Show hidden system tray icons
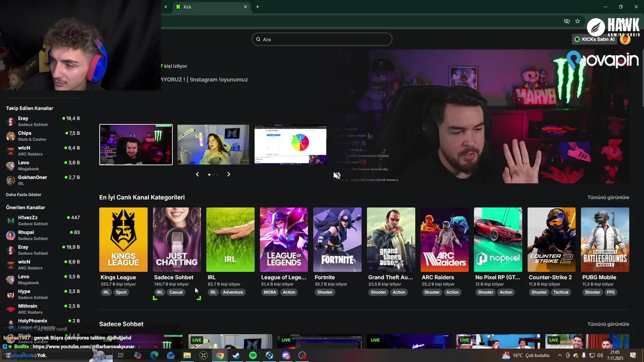The image size is (644, 362). (559, 355)
